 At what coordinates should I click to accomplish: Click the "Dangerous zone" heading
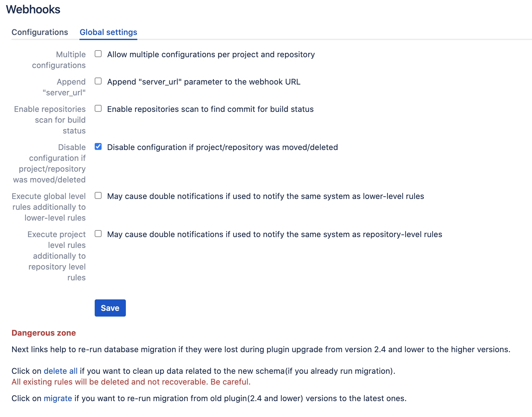[x=44, y=333]
